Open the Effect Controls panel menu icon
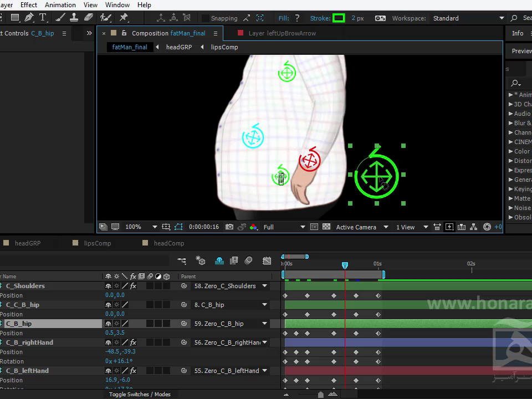Screen dimensions: 532x399 pyautogui.click(x=64, y=33)
